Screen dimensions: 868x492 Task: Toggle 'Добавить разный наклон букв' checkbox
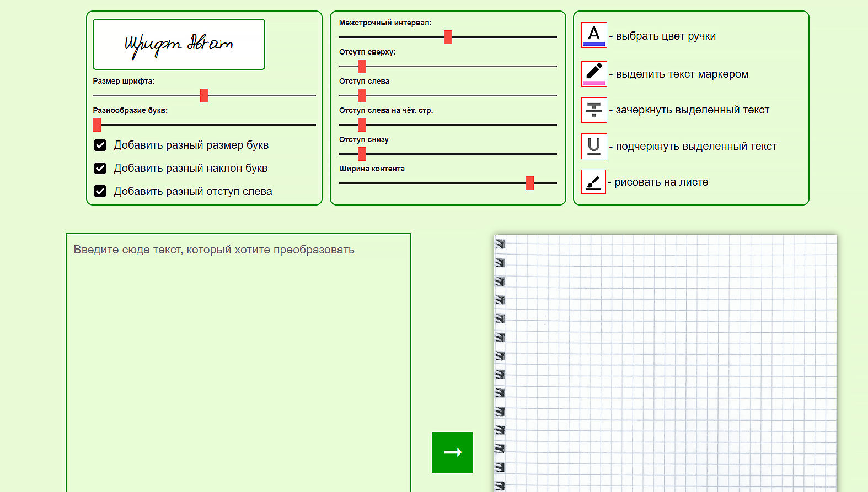tap(100, 169)
